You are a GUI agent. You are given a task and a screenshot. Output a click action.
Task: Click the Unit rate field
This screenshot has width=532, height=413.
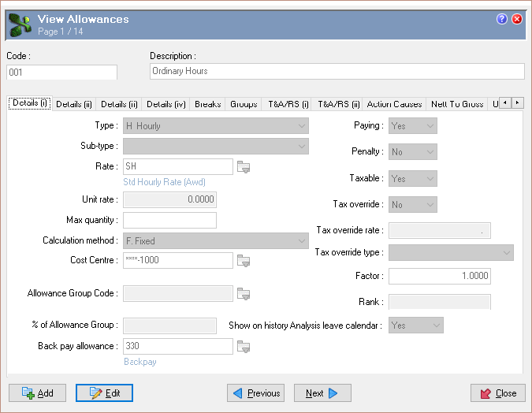coord(169,199)
